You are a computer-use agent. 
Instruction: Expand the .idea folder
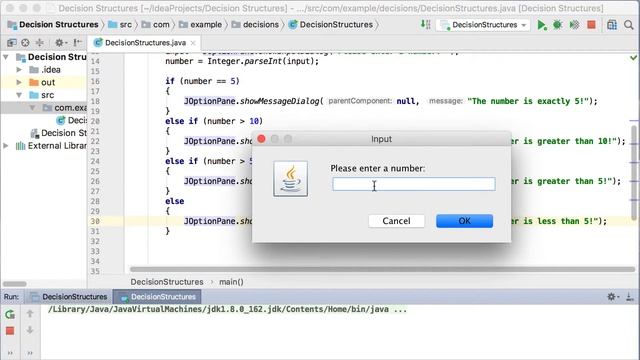[19, 70]
